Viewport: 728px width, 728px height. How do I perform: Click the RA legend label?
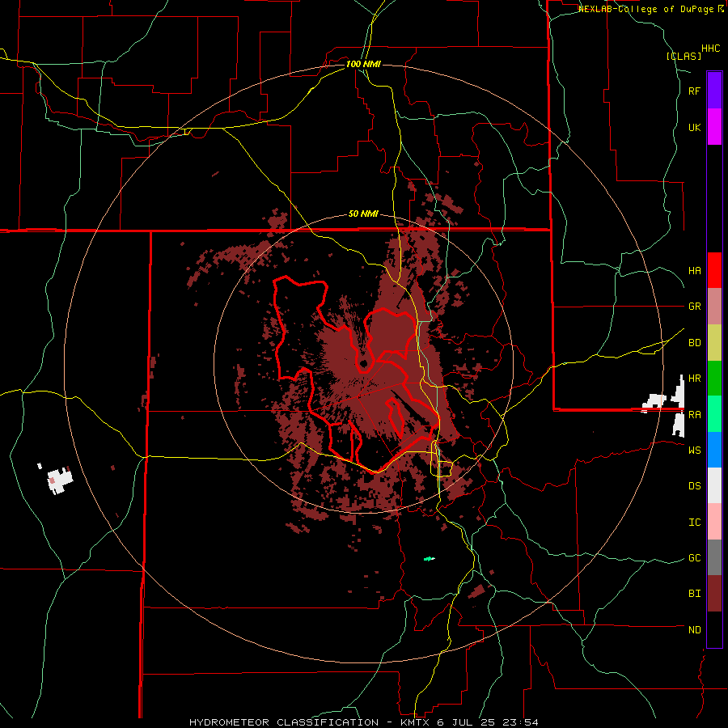(694, 415)
